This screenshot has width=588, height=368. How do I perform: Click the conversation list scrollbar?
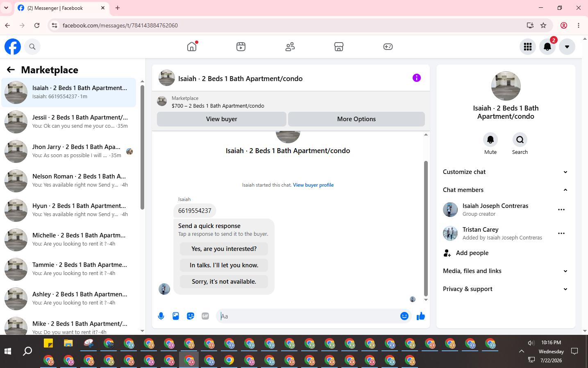(142, 147)
